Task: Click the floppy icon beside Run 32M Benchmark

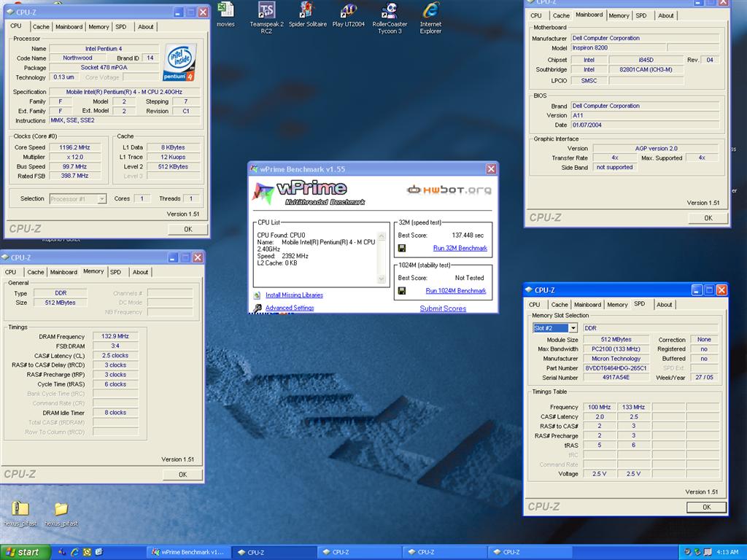Action: (402, 248)
